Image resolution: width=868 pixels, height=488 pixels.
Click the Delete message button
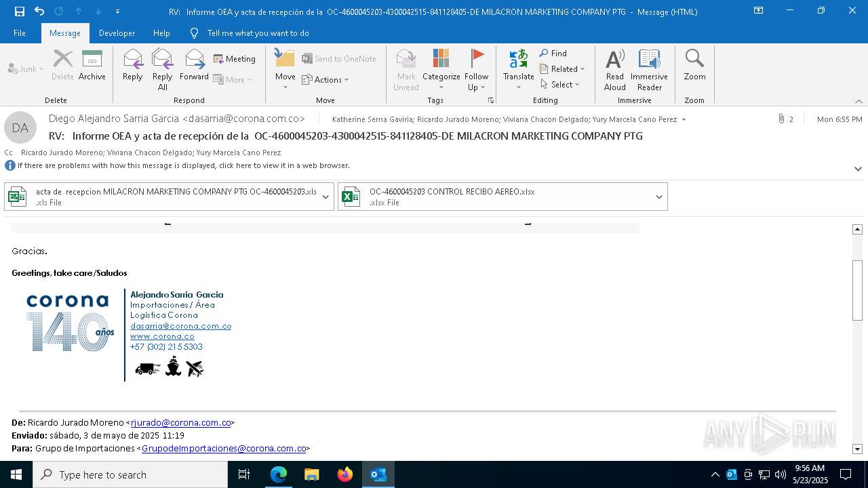pyautogui.click(x=62, y=65)
